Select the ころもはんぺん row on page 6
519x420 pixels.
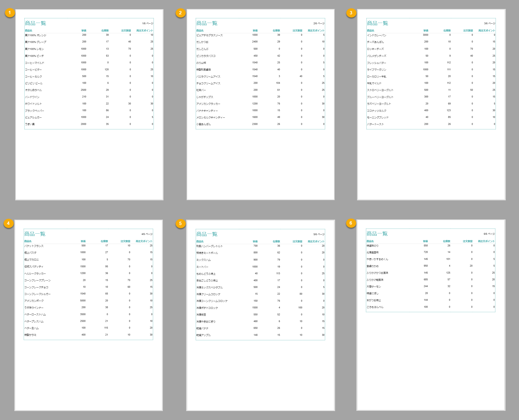pos(375,307)
